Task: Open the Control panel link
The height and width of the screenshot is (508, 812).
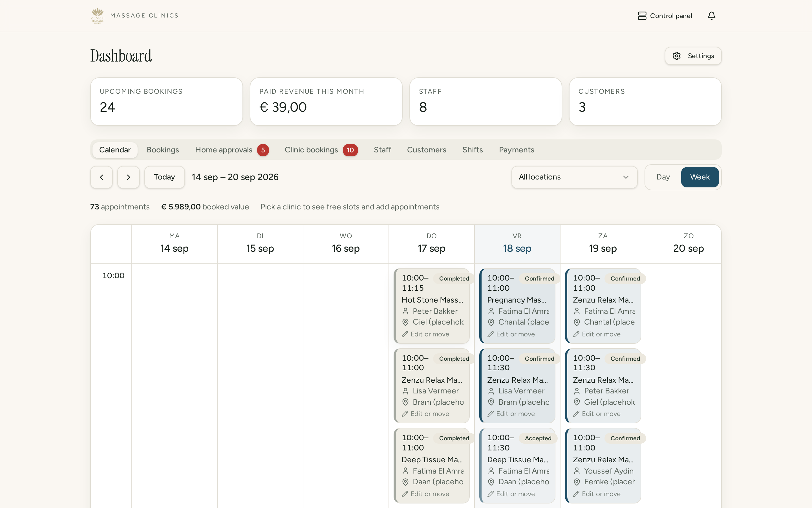Action: pyautogui.click(x=665, y=16)
